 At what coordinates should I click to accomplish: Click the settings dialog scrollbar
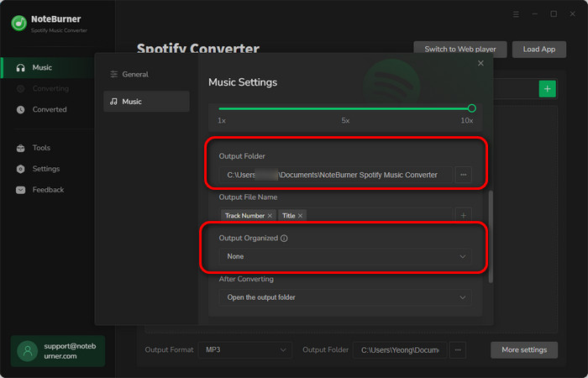click(x=491, y=237)
